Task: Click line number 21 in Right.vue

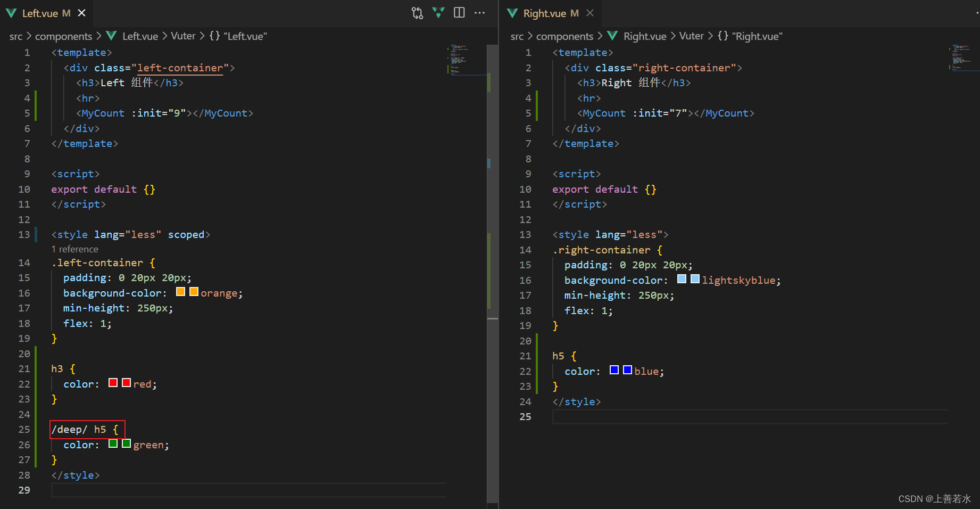Action: click(x=526, y=356)
